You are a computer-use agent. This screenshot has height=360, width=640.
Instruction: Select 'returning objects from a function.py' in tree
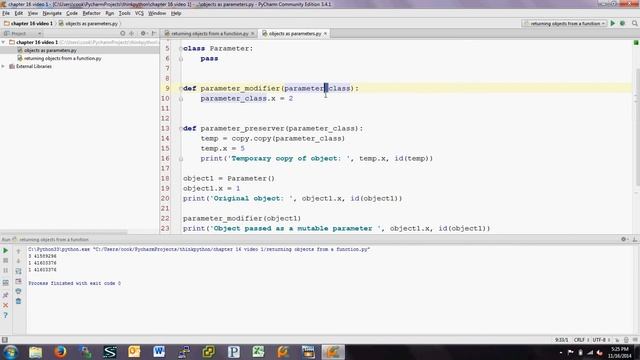click(x=62, y=58)
